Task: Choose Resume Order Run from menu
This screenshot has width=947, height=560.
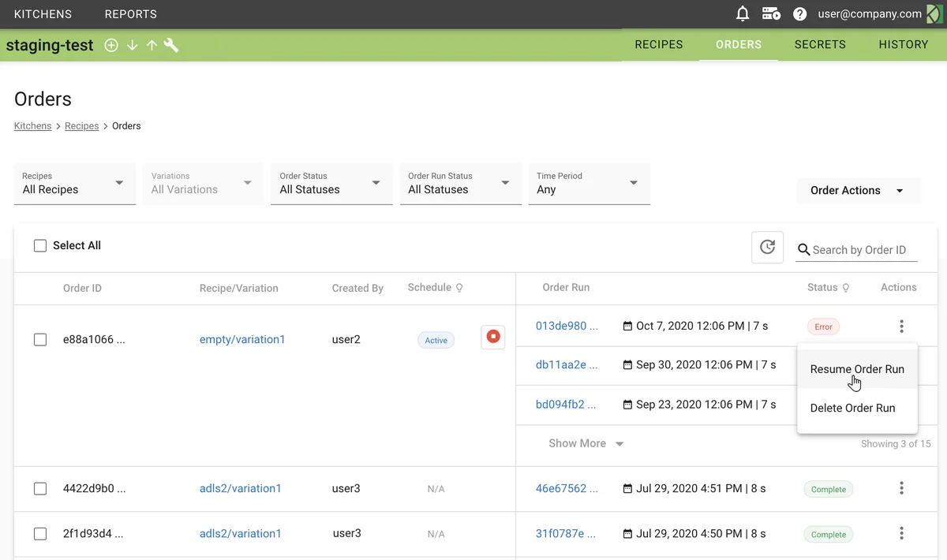Action: 857,369
